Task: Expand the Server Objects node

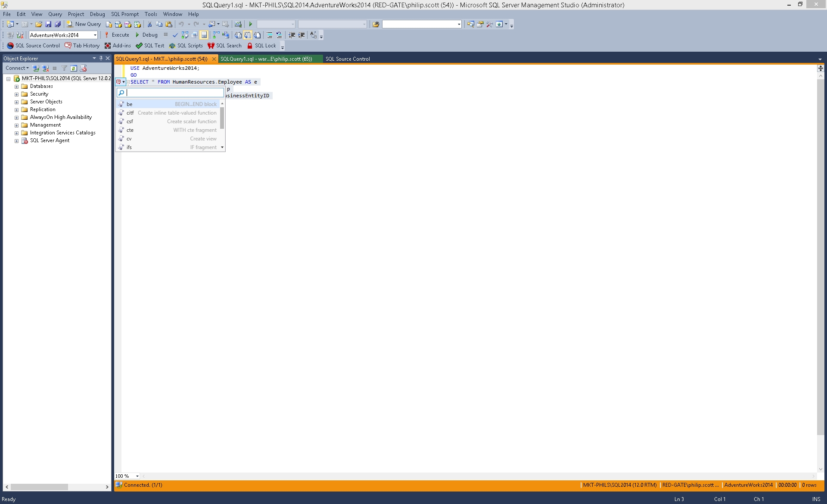Action: coord(16,102)
